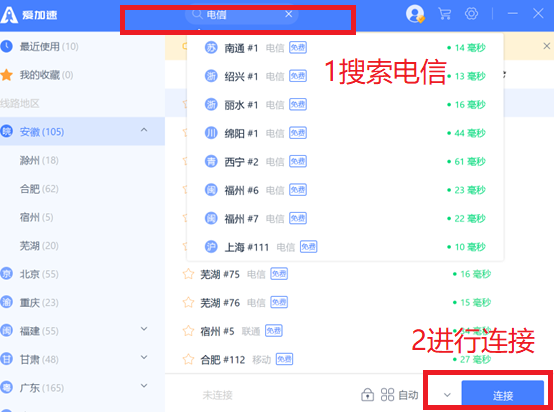Choose search result 绵阳 #1

click(x=345, y=133)
